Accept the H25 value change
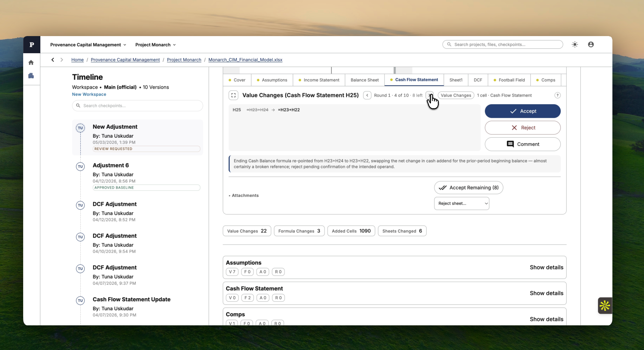The width and height of the screenshot is (644, 350). pos(522,111)
